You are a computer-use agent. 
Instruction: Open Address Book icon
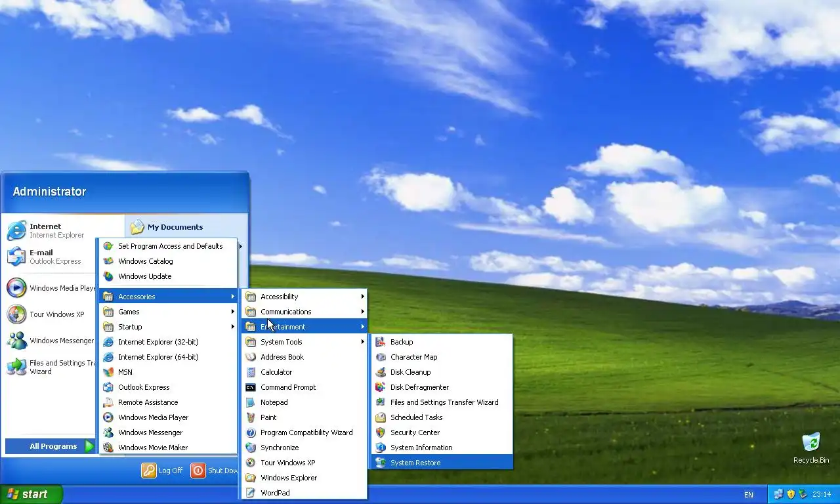point(251,357)
